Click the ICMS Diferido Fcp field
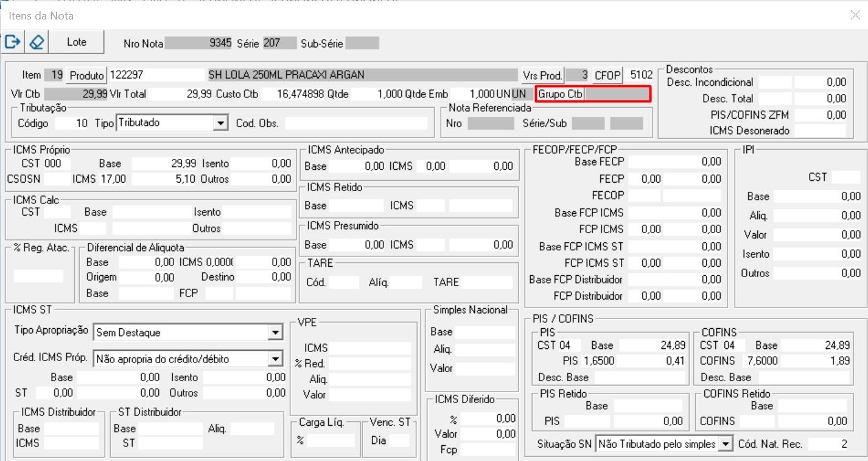 point(489,450)
